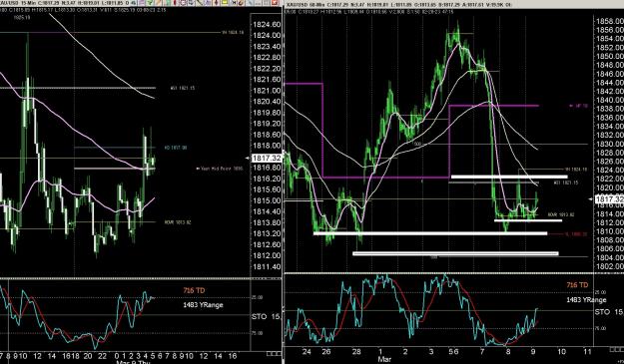Click 1483 YRange text in 15-min indicator panel
Screen dimensions: 624x364
point(203,305)
